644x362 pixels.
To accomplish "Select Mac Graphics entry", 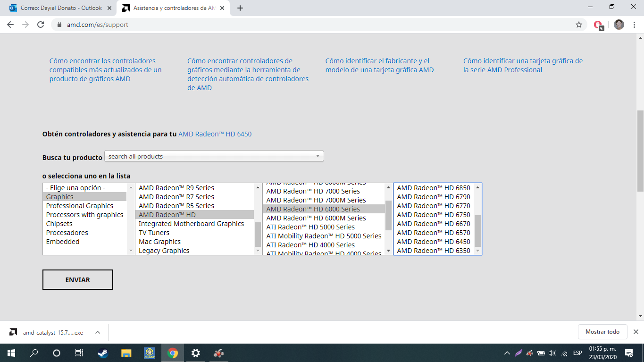I will tap(195, 242).
